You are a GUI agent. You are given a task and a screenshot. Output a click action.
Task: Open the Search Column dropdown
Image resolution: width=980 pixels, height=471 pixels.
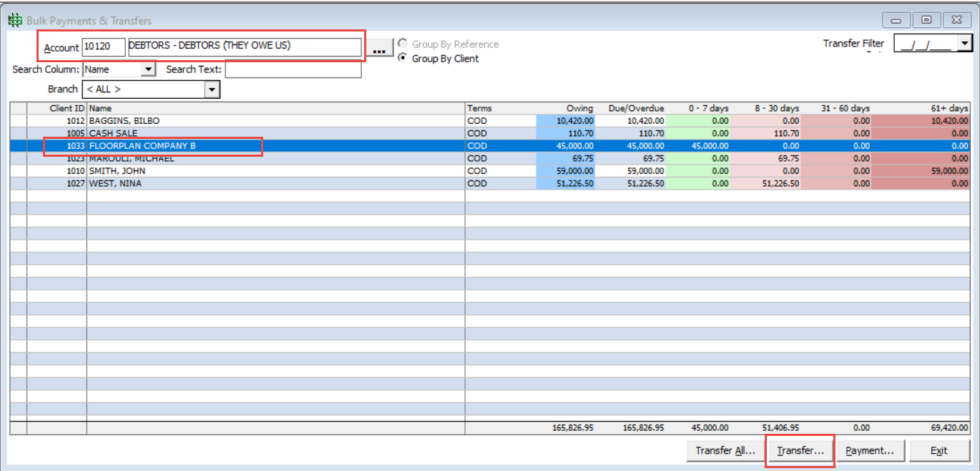pyautogui.click(x=148, y=69)
